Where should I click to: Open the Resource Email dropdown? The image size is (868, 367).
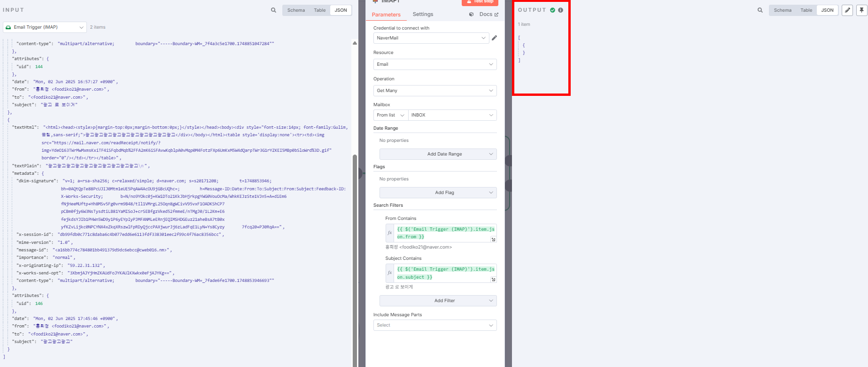coord(435,64)
